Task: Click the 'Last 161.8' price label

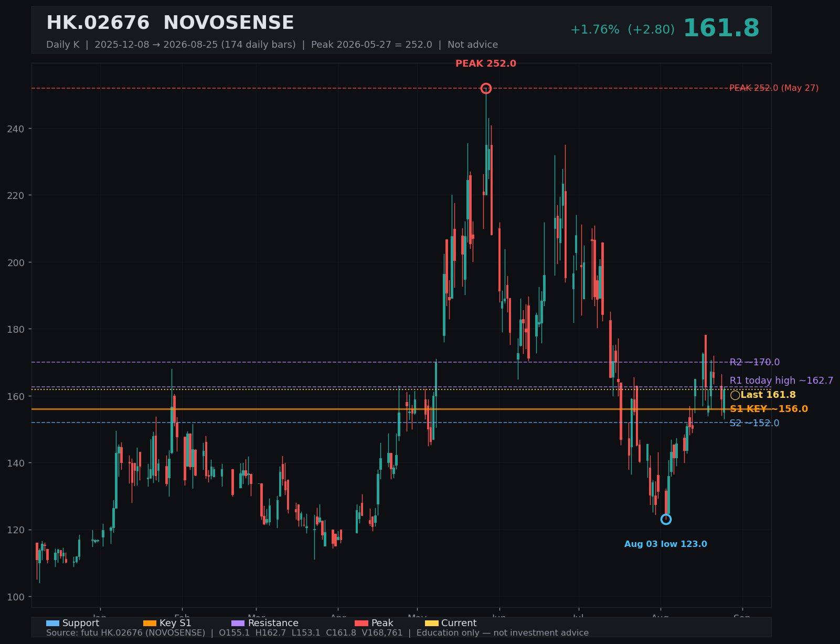Action: (x=768, y=395)
